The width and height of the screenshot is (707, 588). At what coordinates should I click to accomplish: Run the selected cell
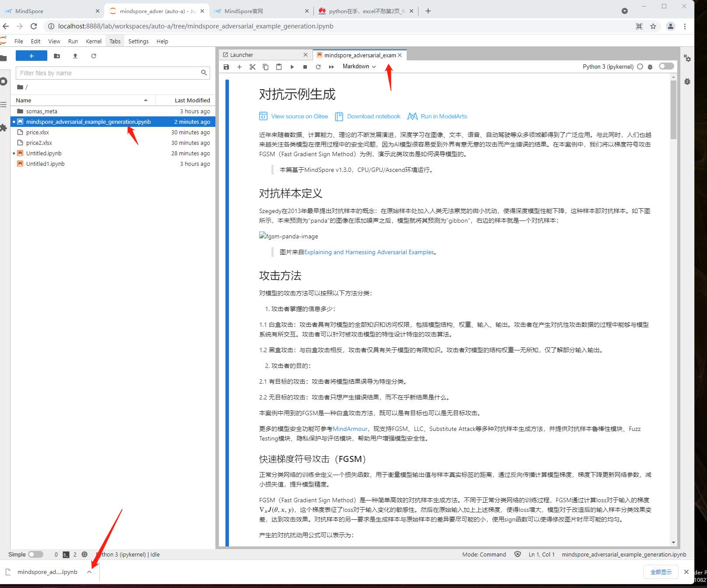(x=292, y=67)
